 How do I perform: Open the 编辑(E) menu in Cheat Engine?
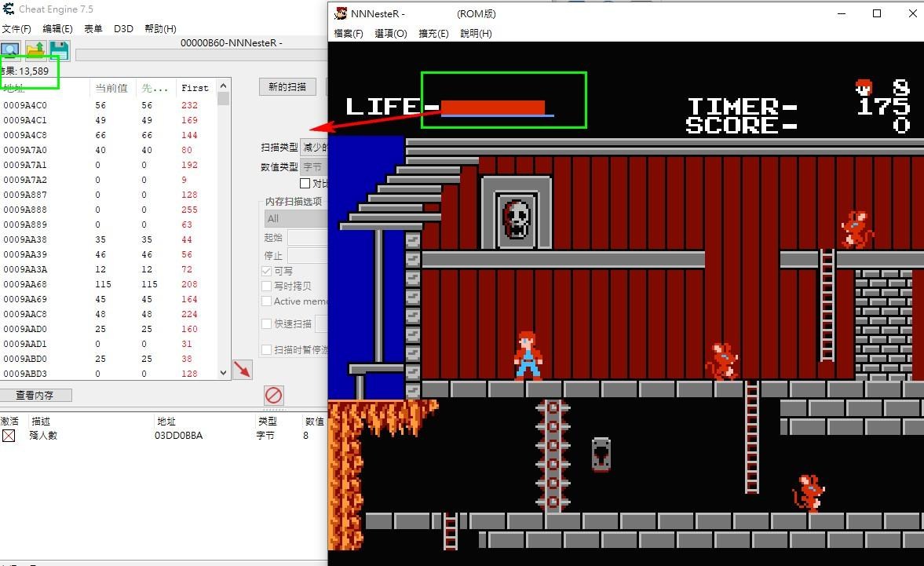tap(57, 28)
